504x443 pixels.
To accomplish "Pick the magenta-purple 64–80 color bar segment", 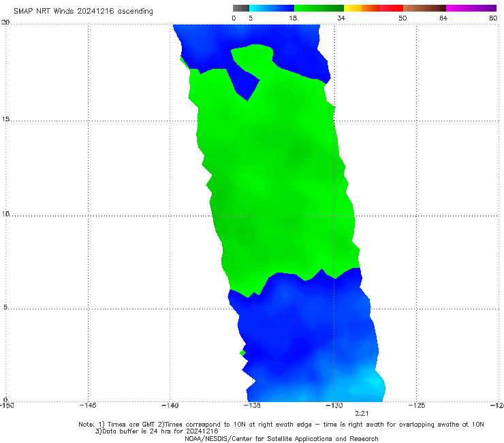I will tap(471, 8).
